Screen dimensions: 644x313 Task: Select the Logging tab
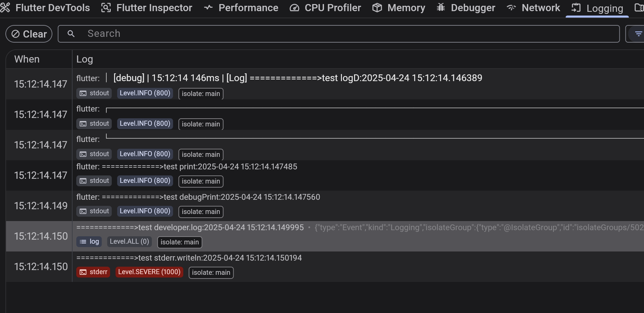(597, 8)
